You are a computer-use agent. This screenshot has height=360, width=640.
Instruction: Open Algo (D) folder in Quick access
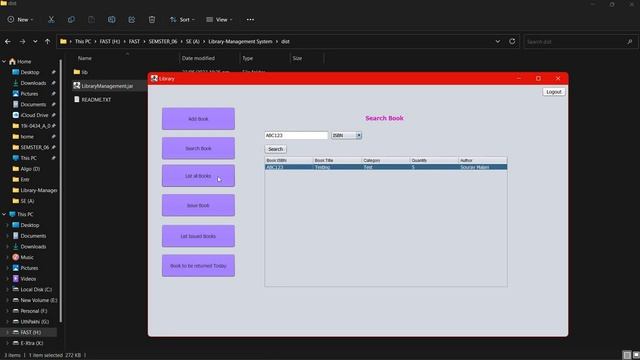tap(26, 169)
